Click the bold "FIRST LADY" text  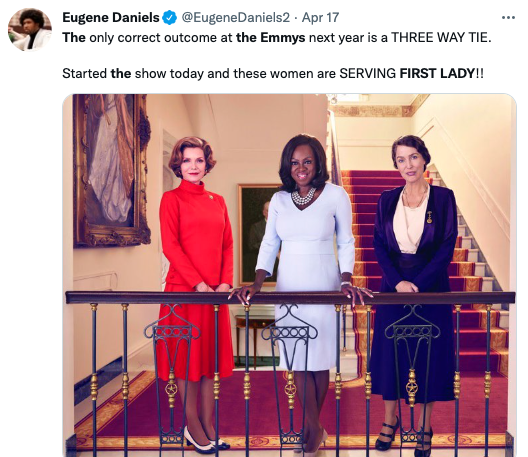tap(437, 73)
